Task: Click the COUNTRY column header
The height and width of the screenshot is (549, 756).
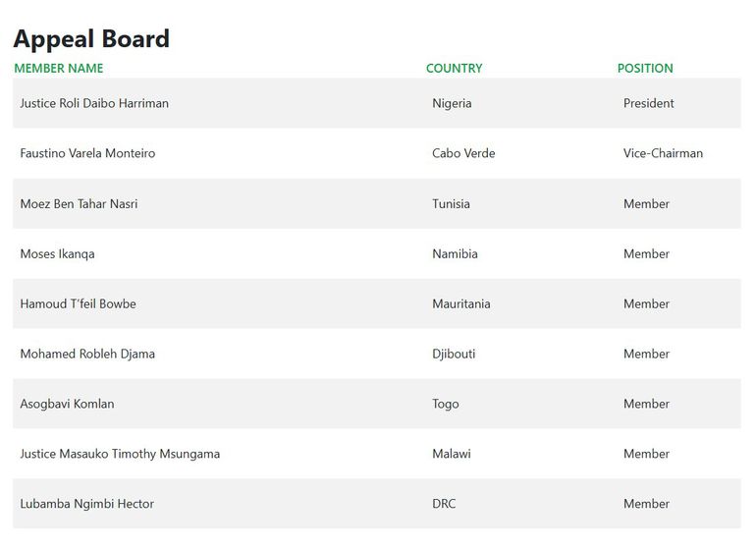Action: [454, 69]
